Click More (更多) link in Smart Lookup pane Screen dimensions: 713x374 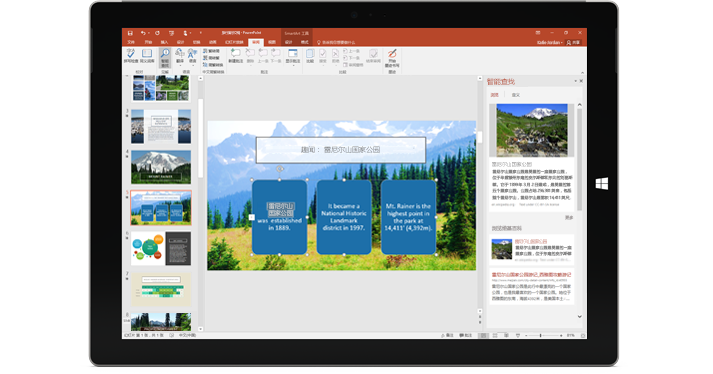point(568,217)
